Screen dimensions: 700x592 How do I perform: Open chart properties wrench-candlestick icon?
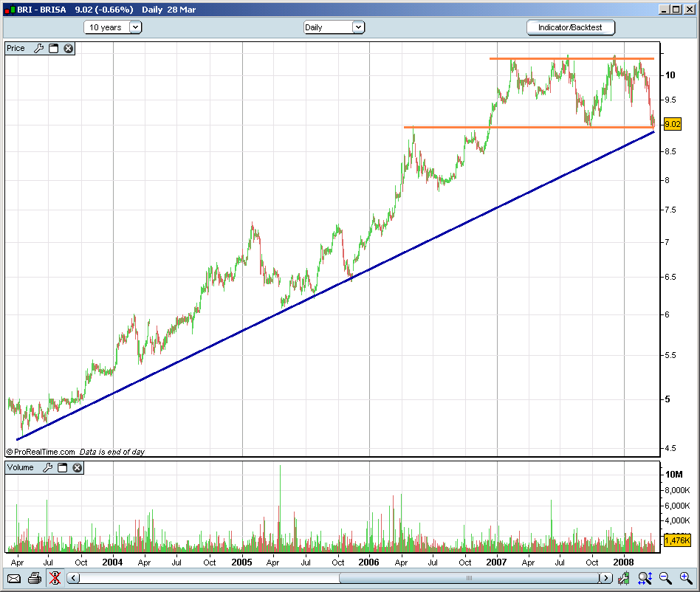tap(624, 579)
